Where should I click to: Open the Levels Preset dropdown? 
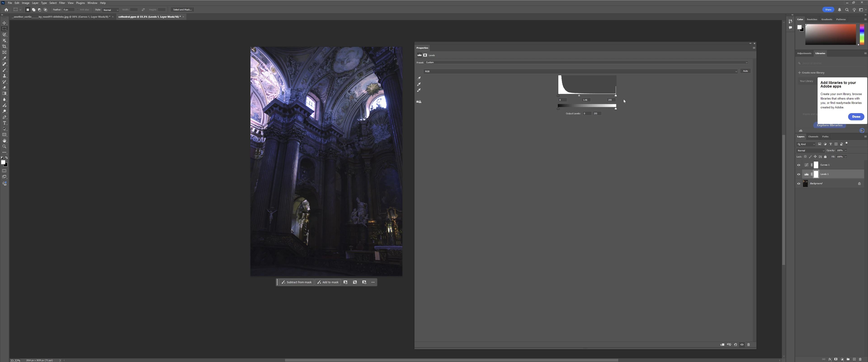point(586,62)
